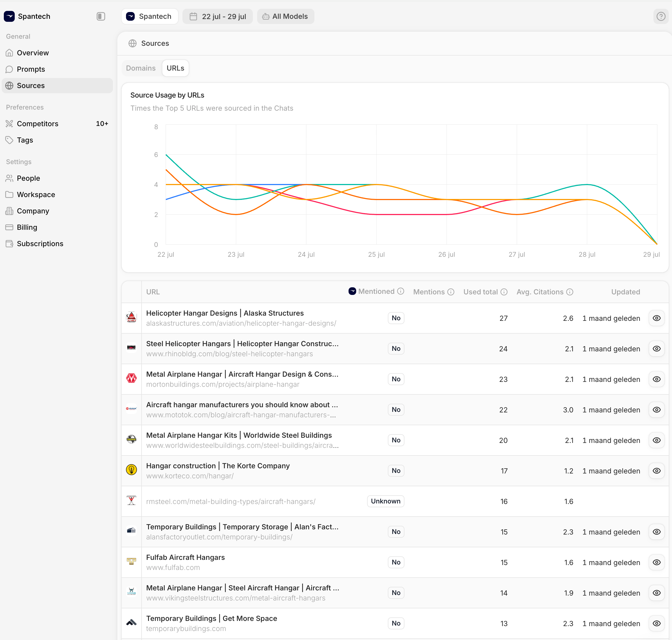Click the Korte Company row logo
This screenshot has width=672, height=640.
131,470
